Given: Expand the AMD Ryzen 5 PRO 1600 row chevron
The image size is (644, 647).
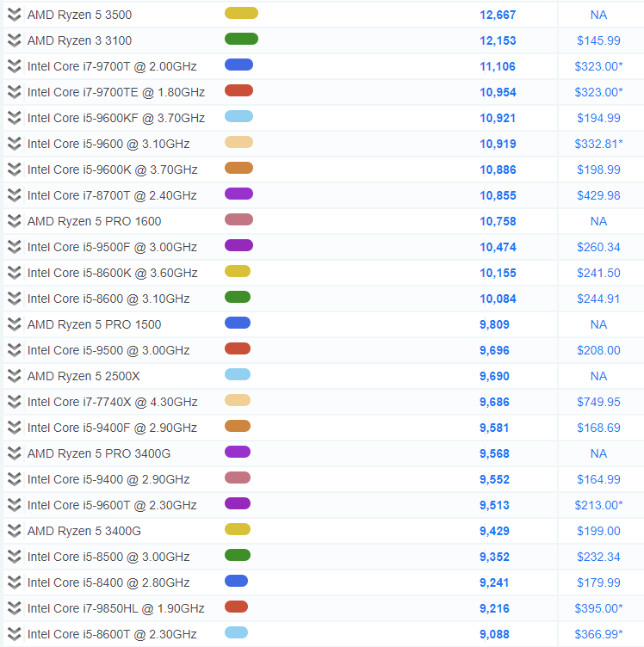Looking at the screenshot, I should (x=14, y=221).
